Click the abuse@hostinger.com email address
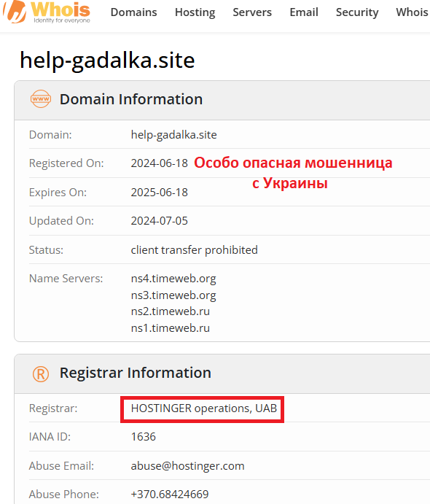 pyautogui.click(x=187, y=466)
